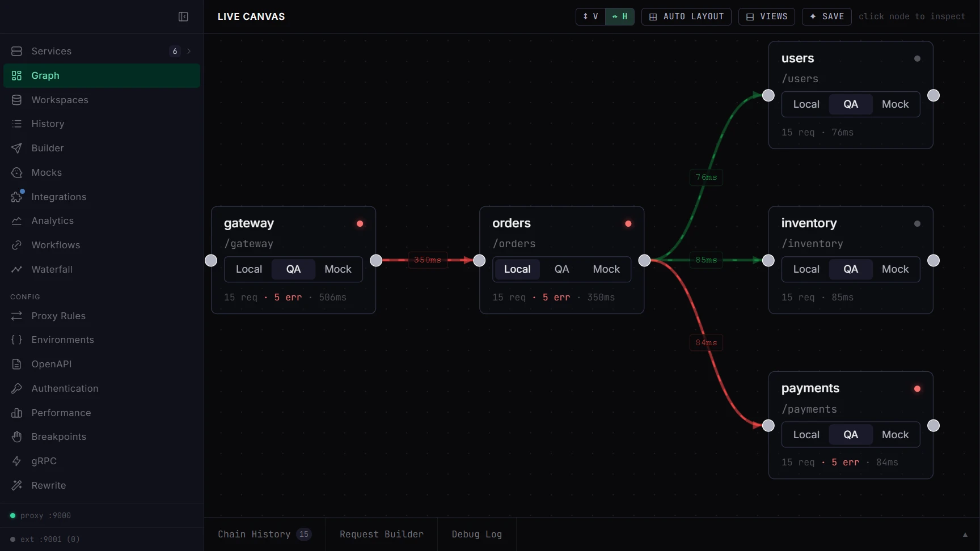This screenshot has width=980, height=551.
Task: Open the Chain History tab
Action: point(265,534)
